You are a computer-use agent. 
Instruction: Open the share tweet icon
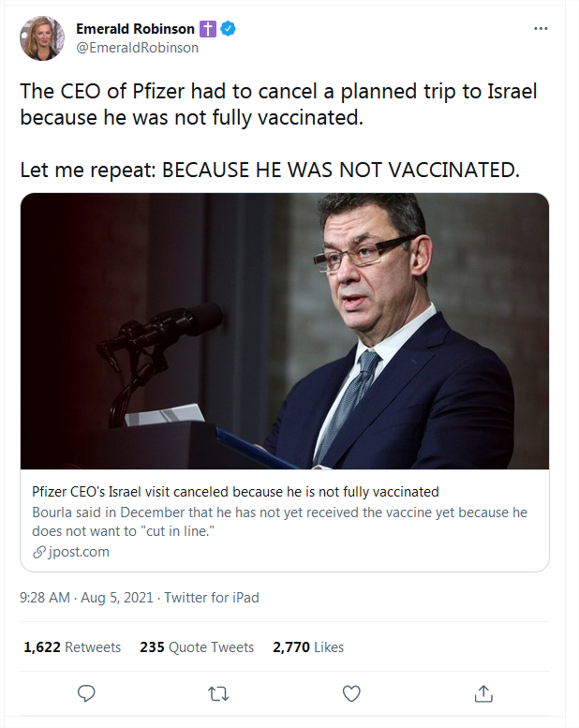pos(483,693)
